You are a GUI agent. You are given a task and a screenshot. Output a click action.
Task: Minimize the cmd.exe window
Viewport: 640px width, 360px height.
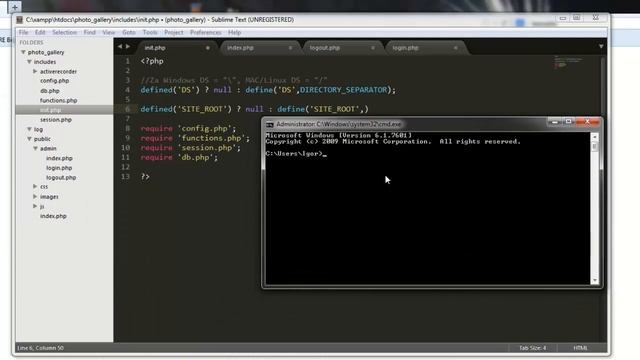click(554, 122)
